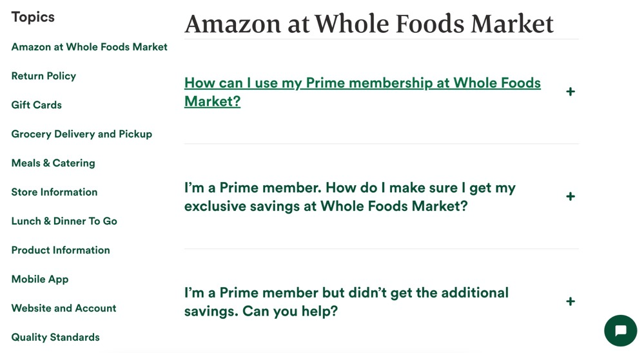Expand 'How do I make sure I get my exclusive savings'
This screenshot has height=353, width=644.
tap(349, 197)
